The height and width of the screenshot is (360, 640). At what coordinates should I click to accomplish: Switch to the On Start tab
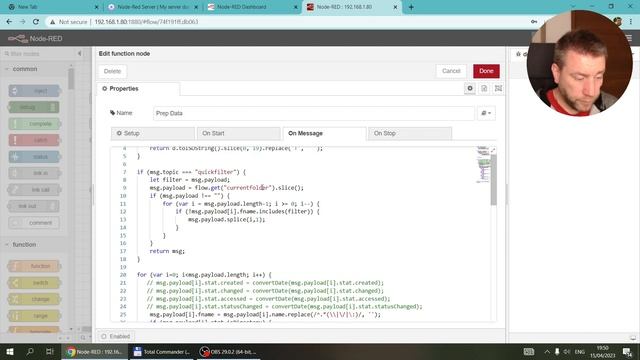pyautogui.click(x=238, y=133)
